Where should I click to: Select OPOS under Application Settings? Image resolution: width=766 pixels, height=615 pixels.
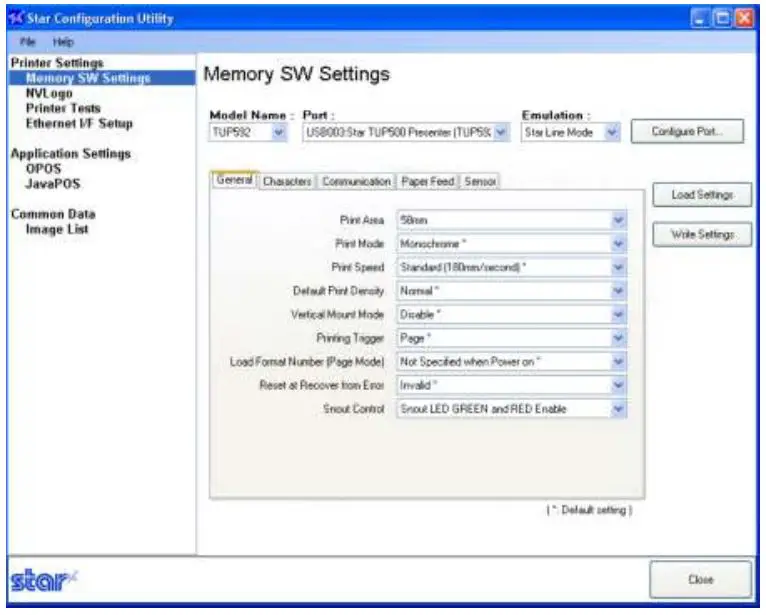[43, 169]
